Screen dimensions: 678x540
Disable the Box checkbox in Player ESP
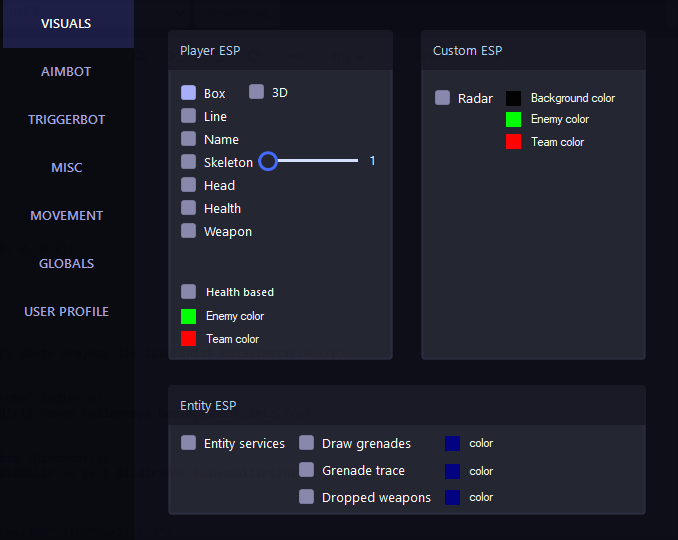[188, 93]
